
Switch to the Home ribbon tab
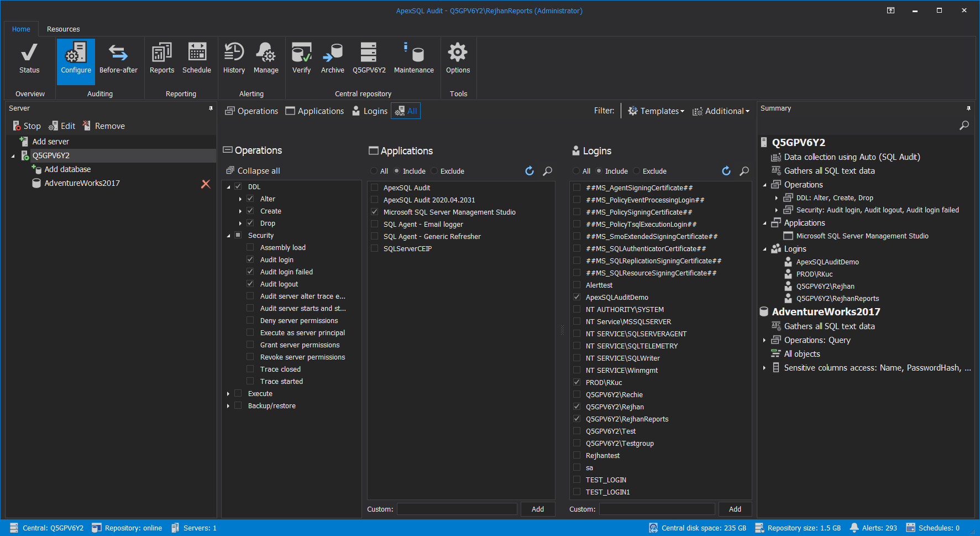pos(21,29)
